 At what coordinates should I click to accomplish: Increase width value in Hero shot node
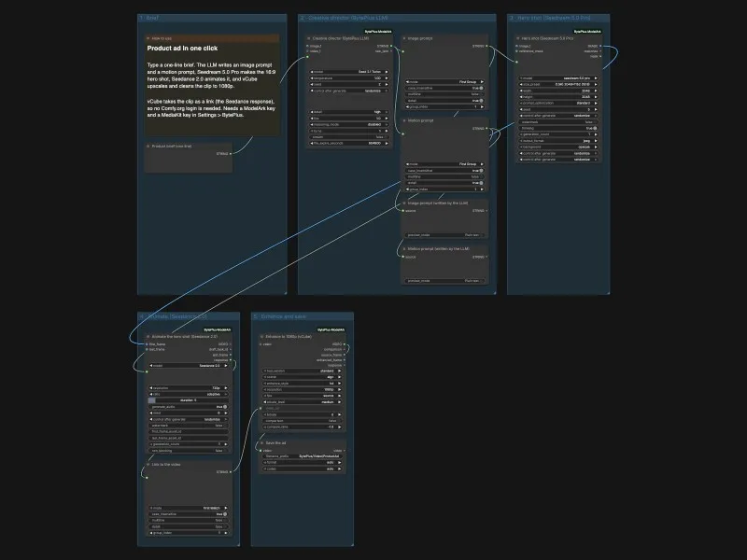[x=596, y=91]
